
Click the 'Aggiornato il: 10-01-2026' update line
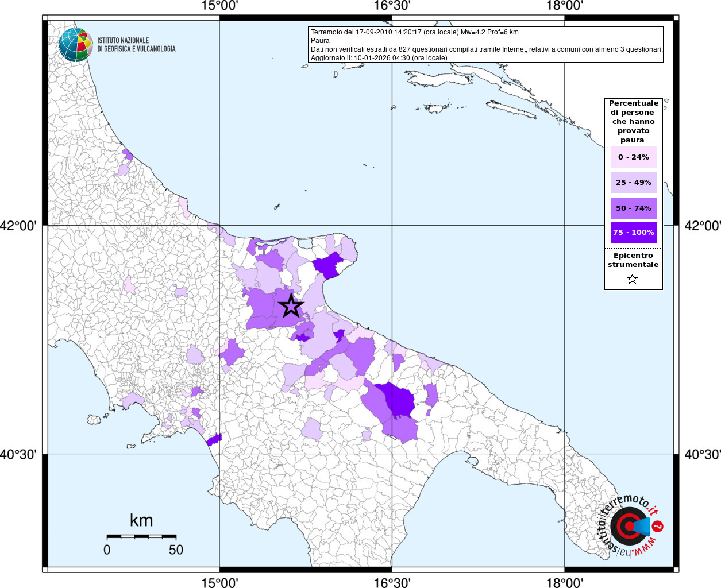pos(379,58)
